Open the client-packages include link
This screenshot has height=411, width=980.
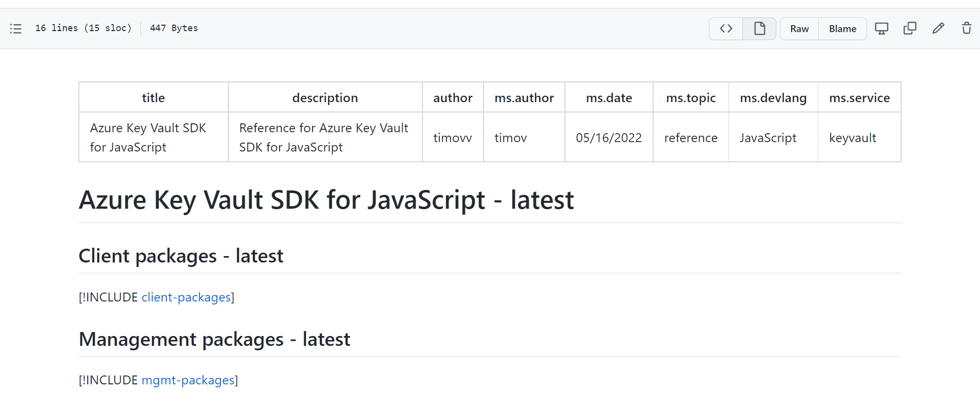click(186, 297)
